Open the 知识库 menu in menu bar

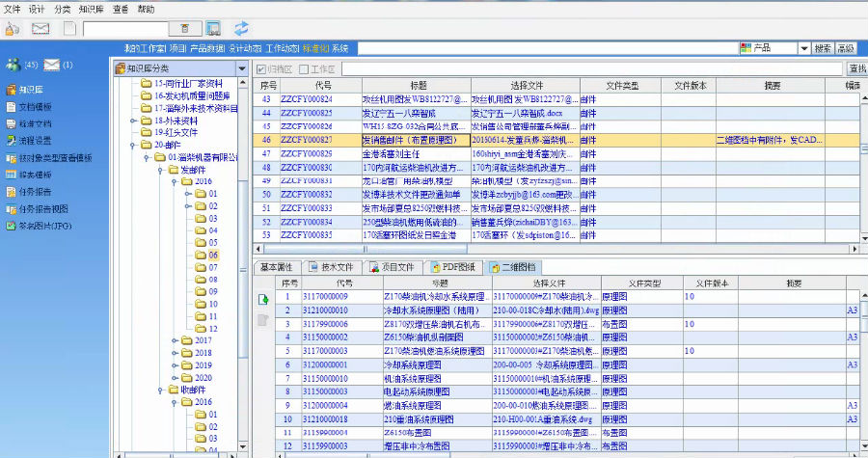(93, 8)
